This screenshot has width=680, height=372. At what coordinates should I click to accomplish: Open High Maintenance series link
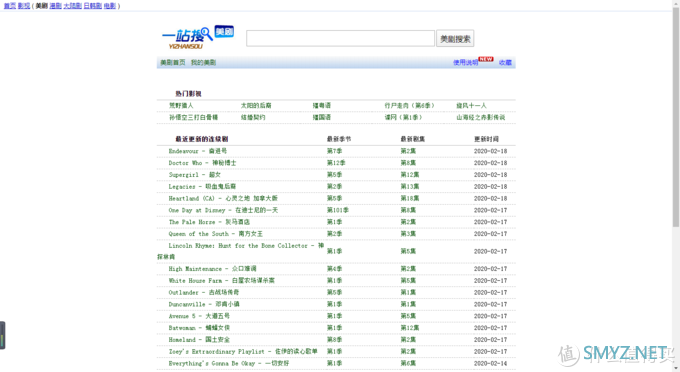click(x=212, y=269)
